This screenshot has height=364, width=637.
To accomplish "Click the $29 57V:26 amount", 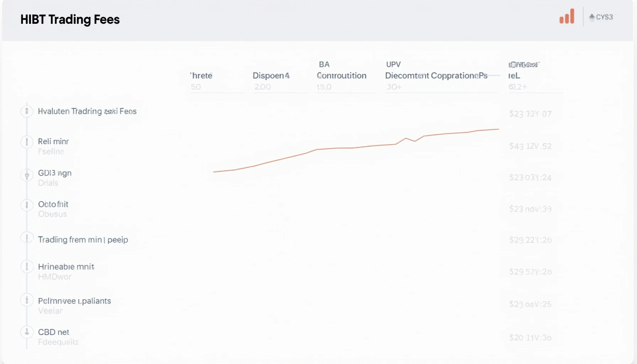I will (530, 272).
